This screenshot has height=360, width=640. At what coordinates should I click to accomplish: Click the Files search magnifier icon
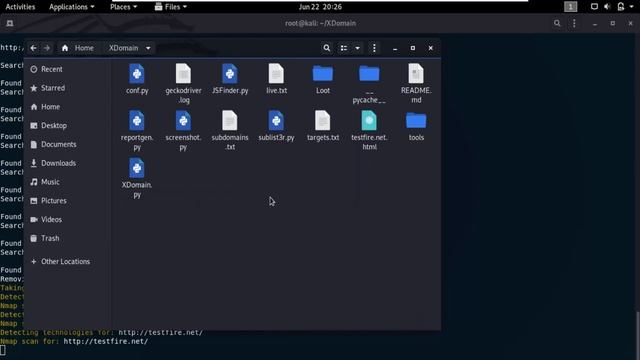coord(327,48)
